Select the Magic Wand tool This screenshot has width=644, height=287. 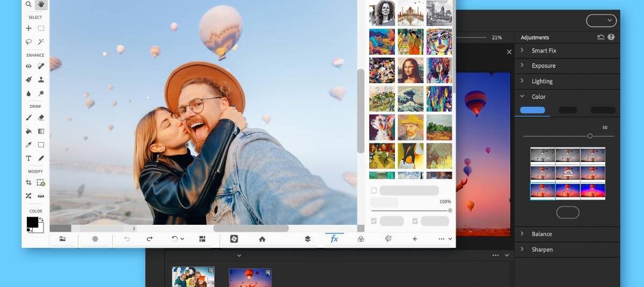[41, 42]
